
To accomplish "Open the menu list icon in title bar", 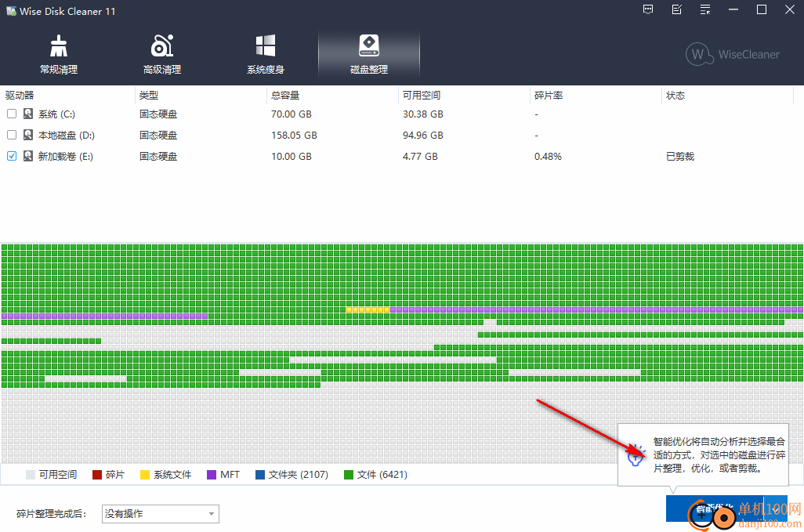I will coord(705,9).
